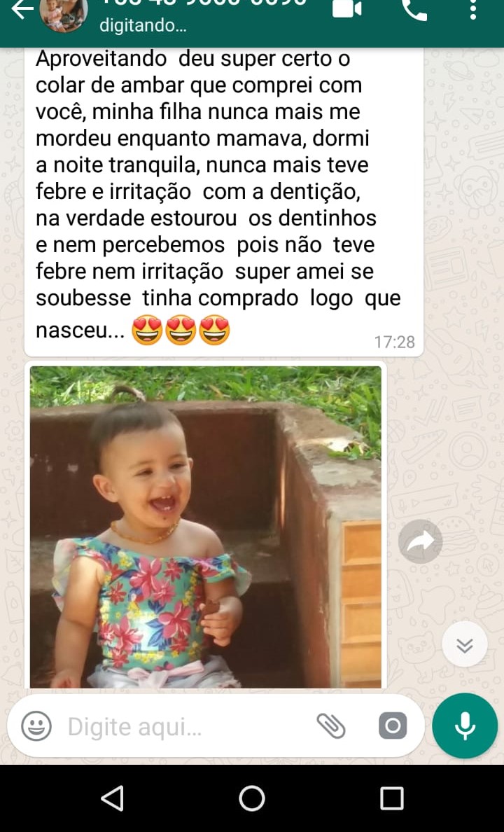
Task: Tap the Android home circle button
Action: (x=252, y=798)
